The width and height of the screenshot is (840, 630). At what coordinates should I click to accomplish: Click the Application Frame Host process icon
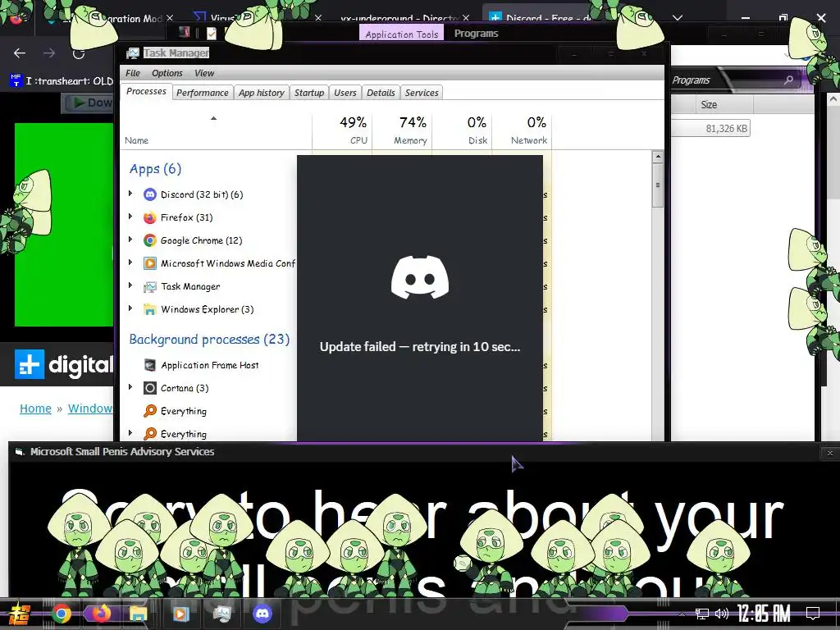pyautogui.click(x=150, y=365)
